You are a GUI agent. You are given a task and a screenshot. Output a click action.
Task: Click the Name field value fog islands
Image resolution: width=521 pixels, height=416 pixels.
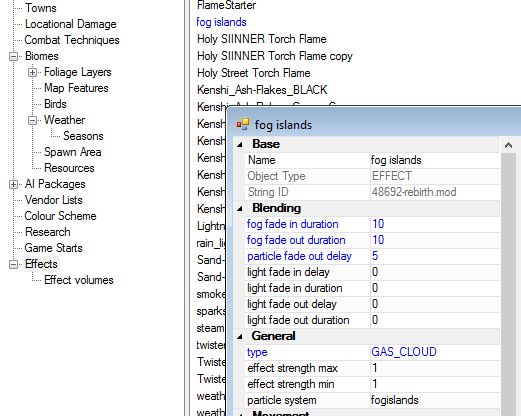[x=435, y=160]
